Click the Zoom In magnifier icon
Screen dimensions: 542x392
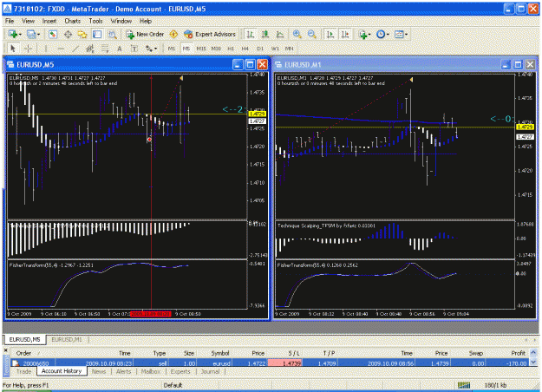coord(297,34)
